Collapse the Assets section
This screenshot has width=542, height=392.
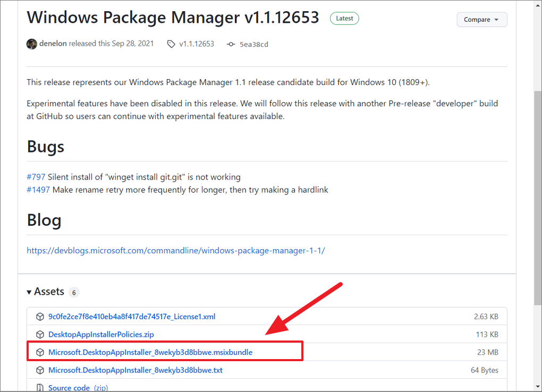pos(29,291)
